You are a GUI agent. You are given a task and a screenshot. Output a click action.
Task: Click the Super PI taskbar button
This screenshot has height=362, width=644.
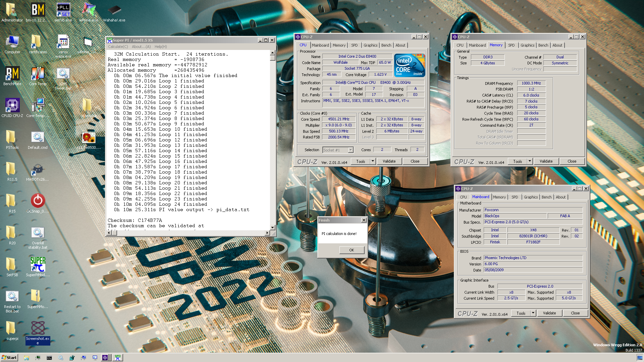[118, 358]
